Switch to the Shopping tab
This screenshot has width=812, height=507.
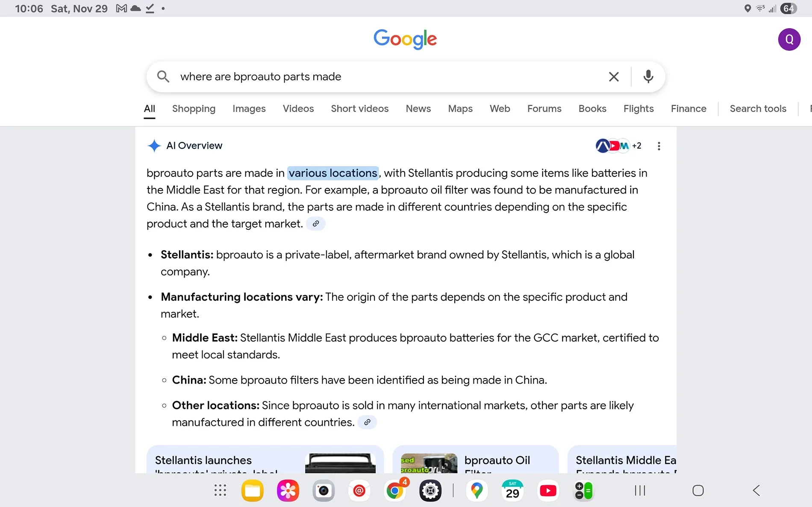(x=194, y=108)
